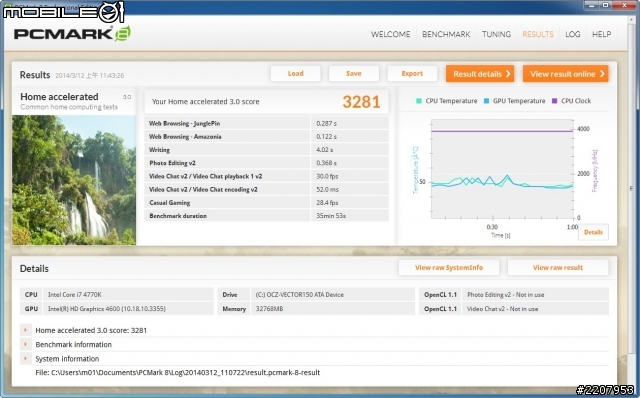Click Video Chat v2 - Not in use

pos(502,309)
